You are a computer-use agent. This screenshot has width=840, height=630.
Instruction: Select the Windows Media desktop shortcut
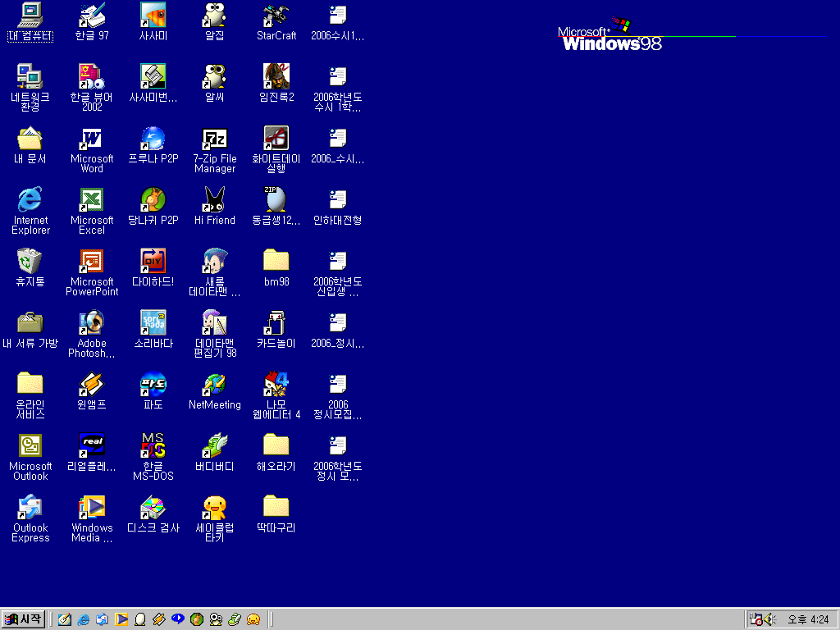[x=92, y=518]
